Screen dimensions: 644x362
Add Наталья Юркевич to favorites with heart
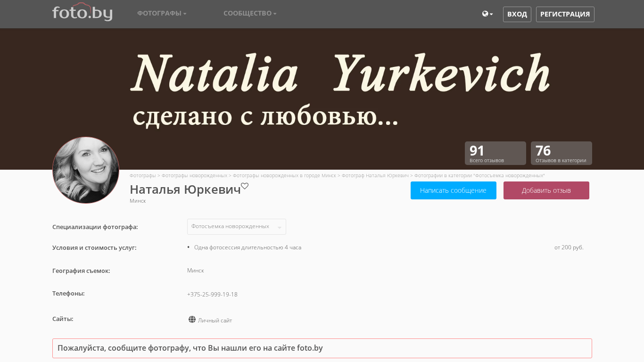[x=245, y=186]
